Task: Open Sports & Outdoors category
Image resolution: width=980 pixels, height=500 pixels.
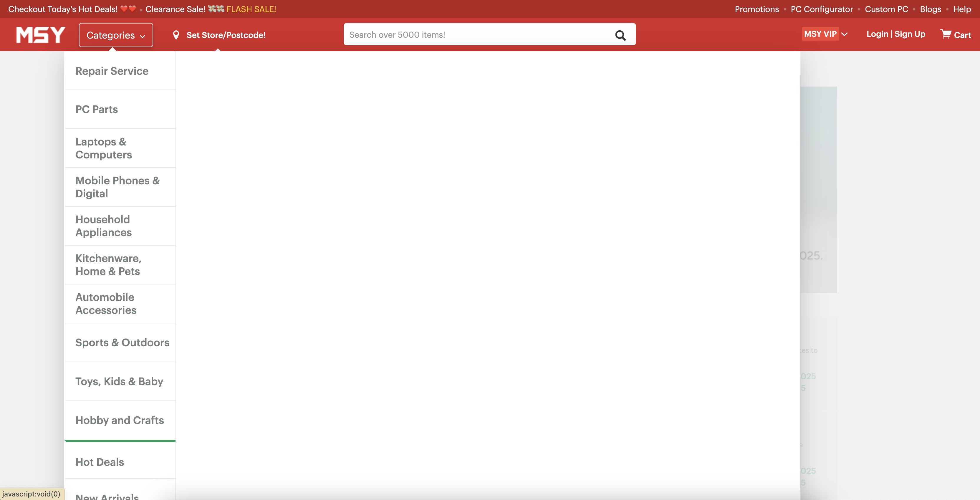Action: 122,342
